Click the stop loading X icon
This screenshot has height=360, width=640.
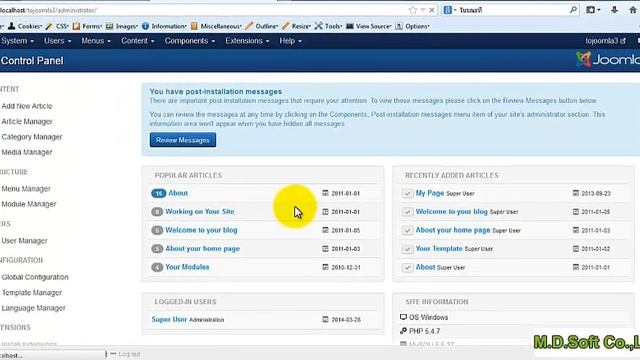(x=431, y=10)
